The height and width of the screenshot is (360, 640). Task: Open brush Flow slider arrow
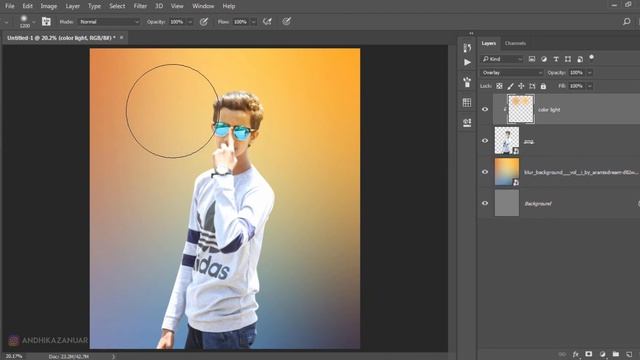[x=253, y=22]
